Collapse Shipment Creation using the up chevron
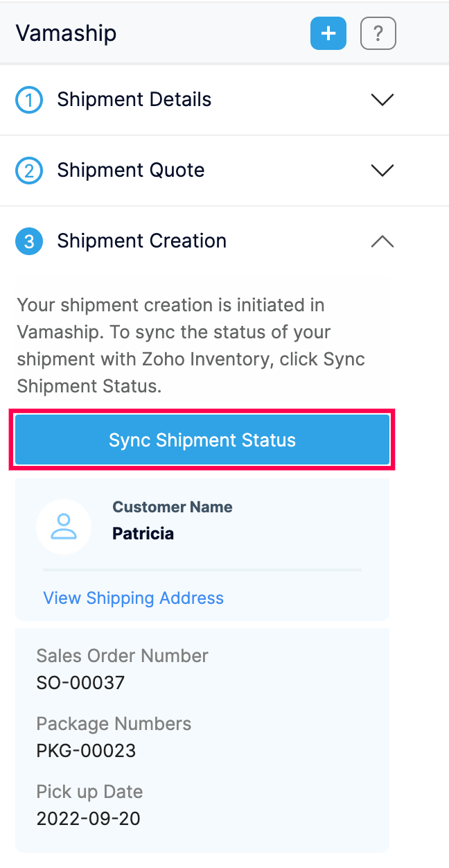The height and width of the screenshot is (868, 449). (382, 241)
